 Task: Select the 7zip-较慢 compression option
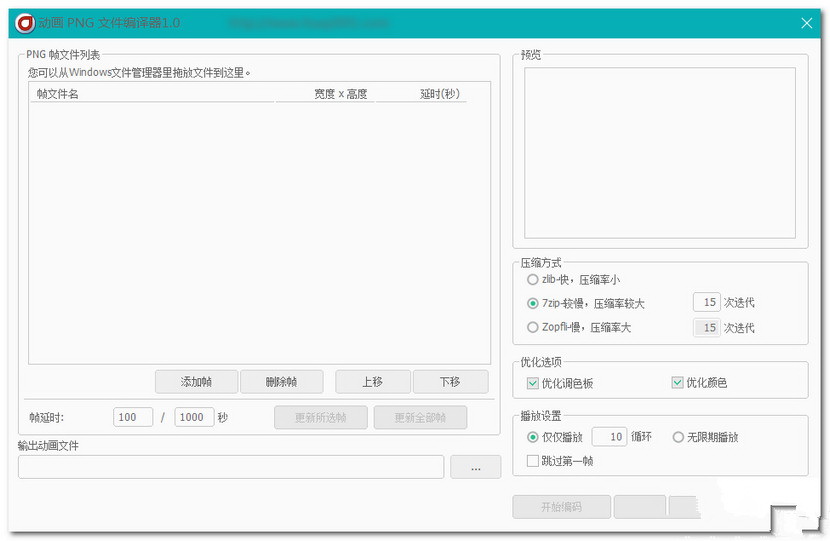586,303
